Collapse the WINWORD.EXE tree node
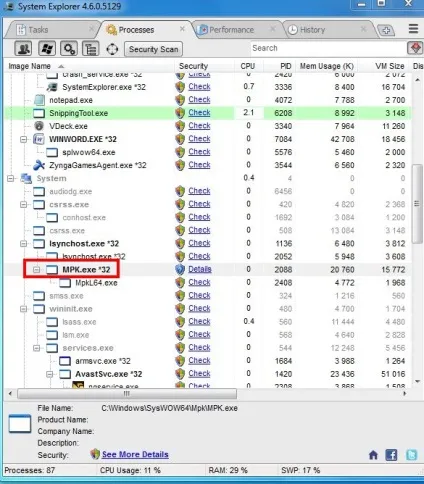 pos(23,139)
